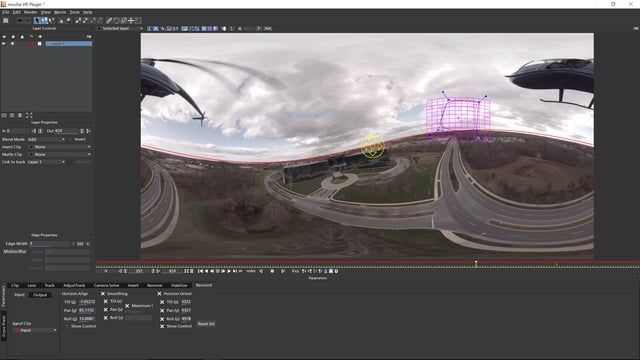The image size is (640, 360).
Task: Select the arrow pick tool in toolbar
Action: pos(37,20)
